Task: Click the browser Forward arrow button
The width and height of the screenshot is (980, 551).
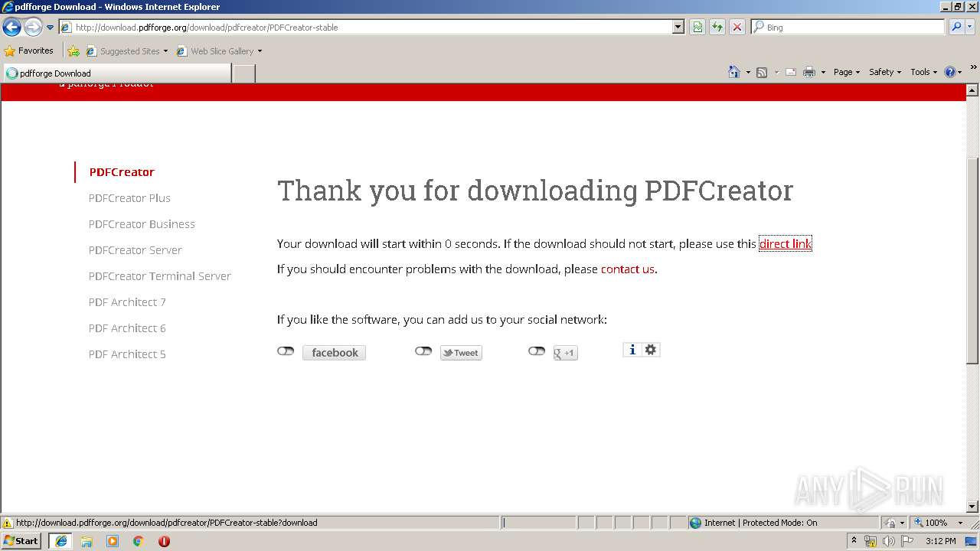Action: click(33, 28)
